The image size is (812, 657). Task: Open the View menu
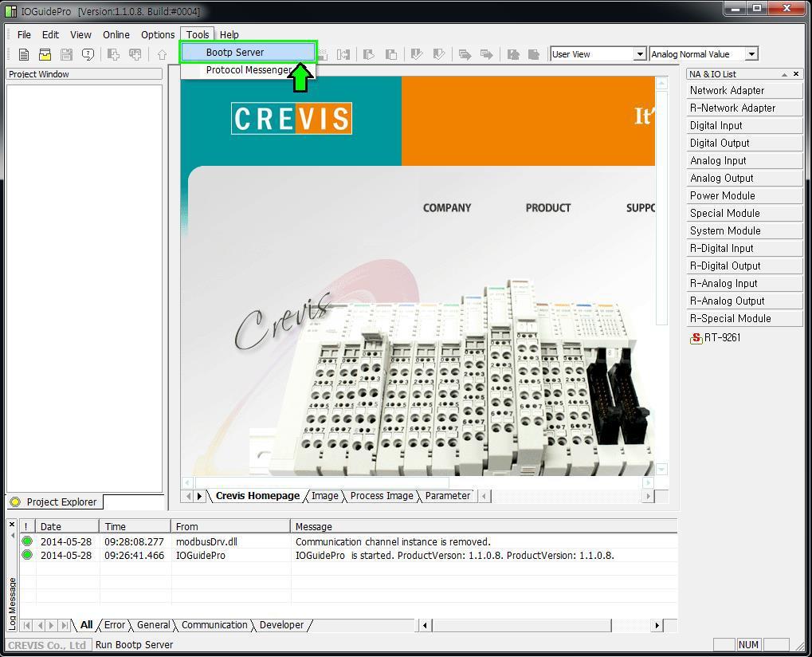click(80, 35)
